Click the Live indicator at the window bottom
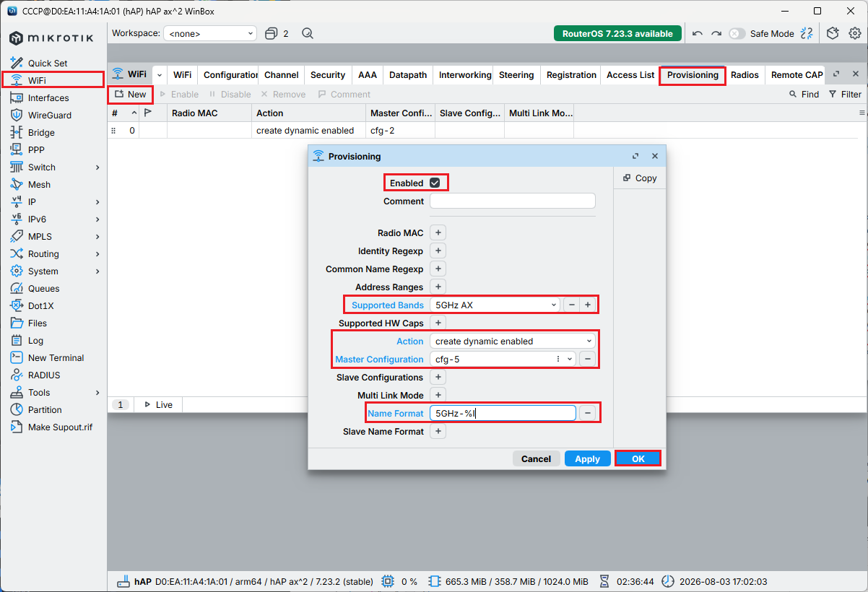The height and width of the screenshot is (592, 868). tap(158, 404)
